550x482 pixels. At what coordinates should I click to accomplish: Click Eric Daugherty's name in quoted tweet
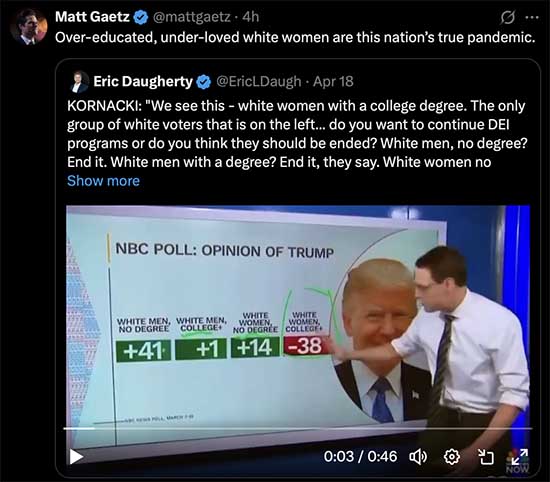tap(143, 81)
